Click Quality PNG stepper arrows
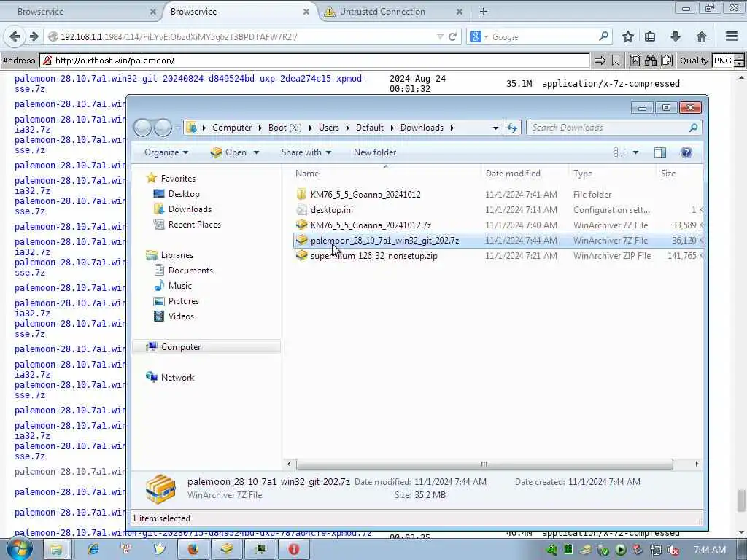 pyautogui.click(x=740, y=61)
